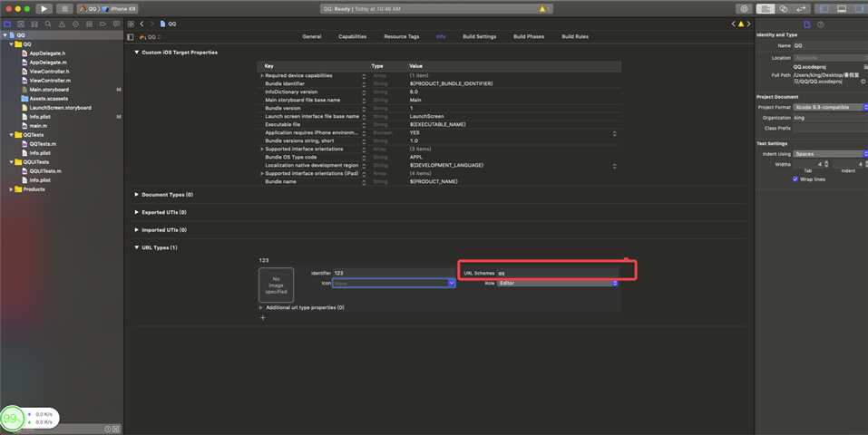Open the Role Editor dropdown
This screenshot has height=435, width=868.
pyautogui.click(x=557, y=284)
